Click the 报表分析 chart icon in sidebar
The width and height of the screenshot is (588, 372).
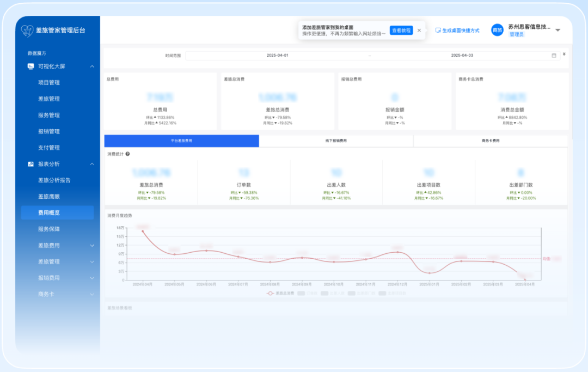[x=30, y=164]
